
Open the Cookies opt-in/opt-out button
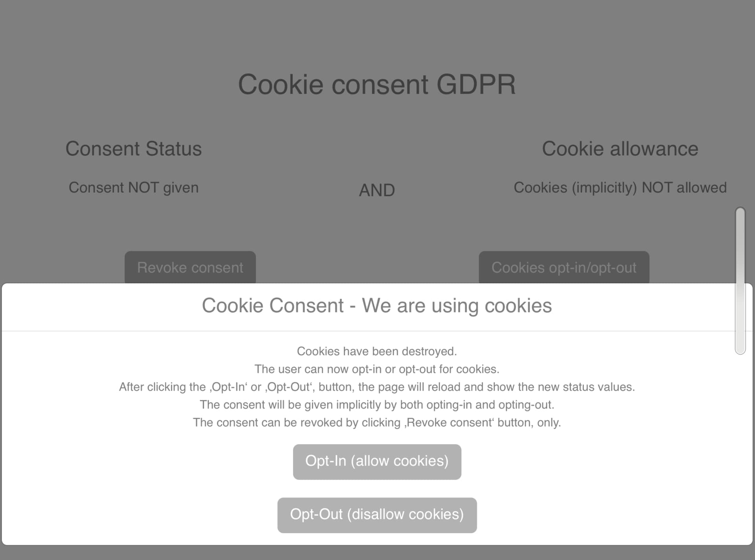[x=563, y=267]
